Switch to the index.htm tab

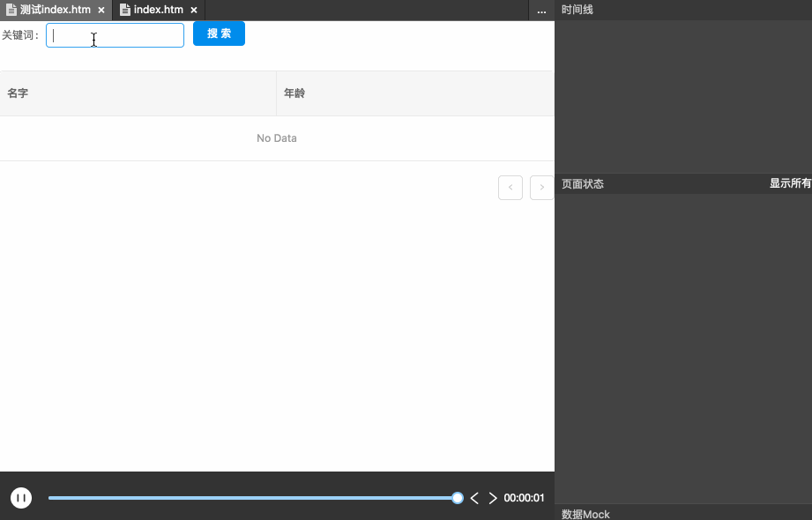159,10
